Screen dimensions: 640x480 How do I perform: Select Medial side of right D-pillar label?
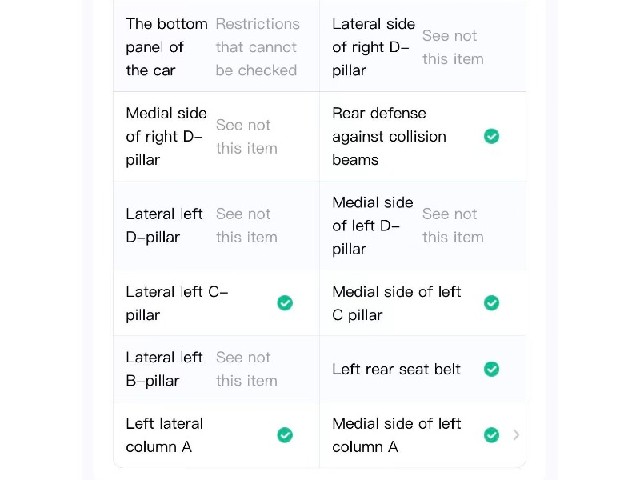coord(166,136)
